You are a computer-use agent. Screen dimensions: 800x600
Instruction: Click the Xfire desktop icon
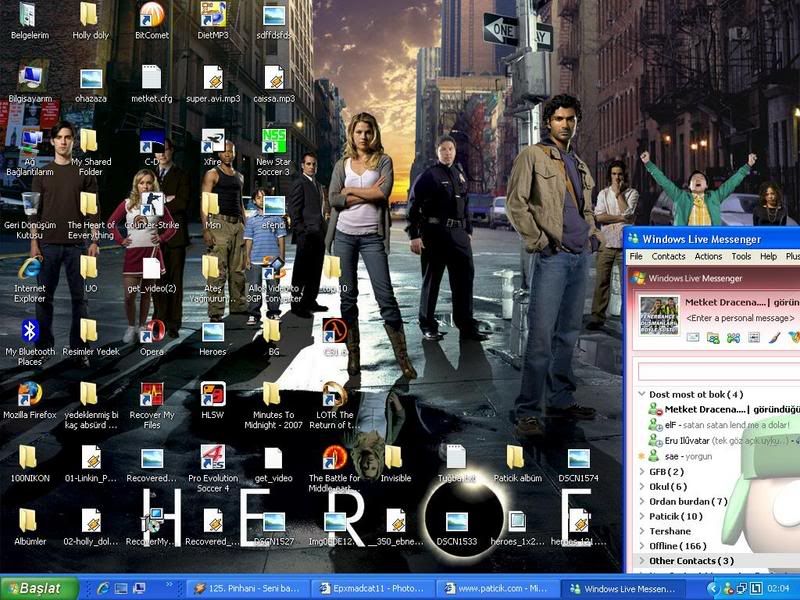point(212,140)
